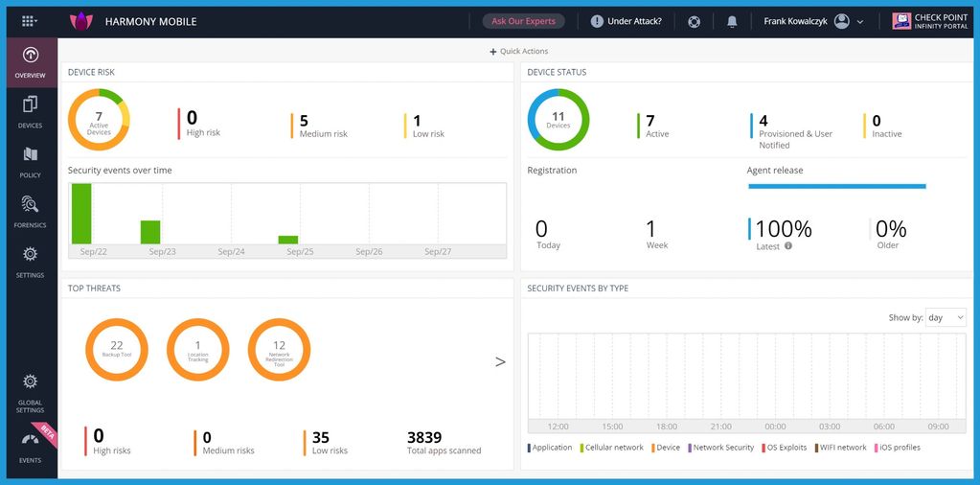Click the Under Attack exclamation icon

point(597,21)
